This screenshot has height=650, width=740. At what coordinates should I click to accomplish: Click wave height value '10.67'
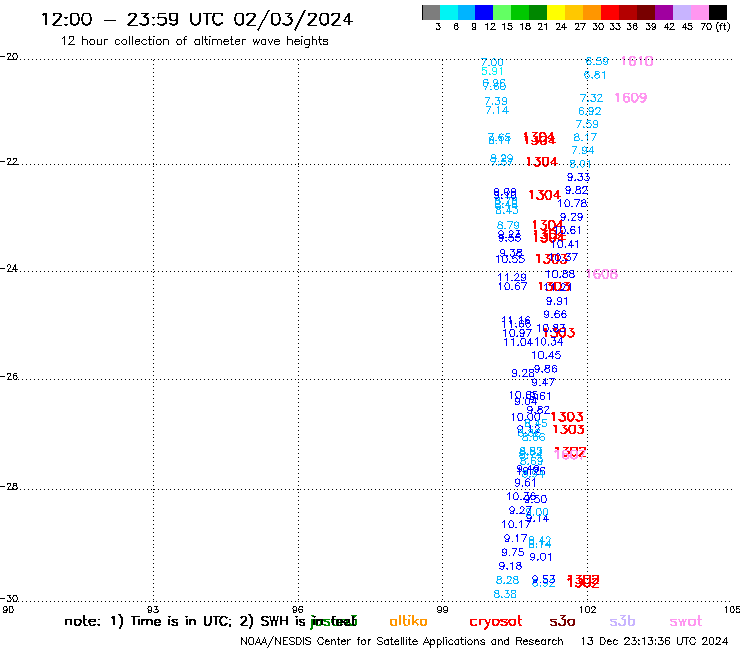[x=513, y=287]
